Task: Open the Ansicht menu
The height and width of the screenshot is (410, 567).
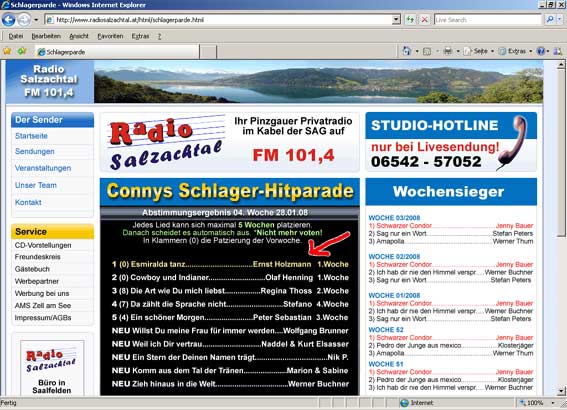Action: 78,36
